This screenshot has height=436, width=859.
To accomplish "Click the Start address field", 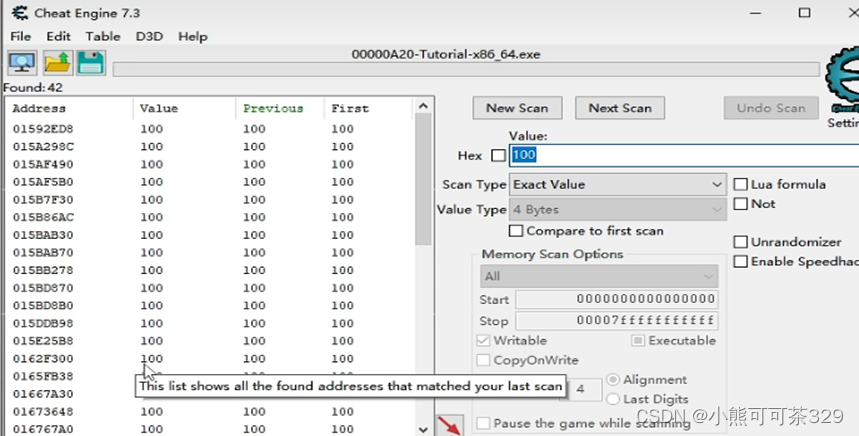I will tap(616, 299).
